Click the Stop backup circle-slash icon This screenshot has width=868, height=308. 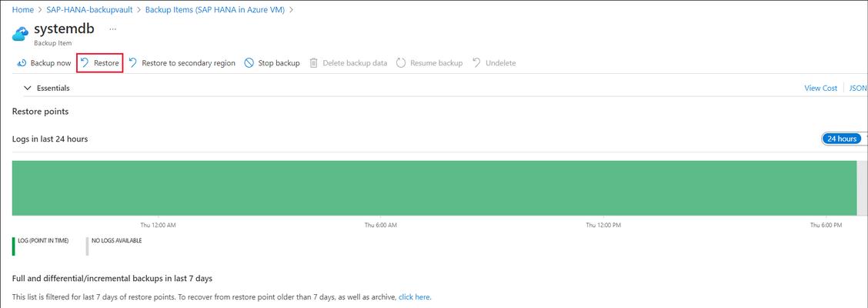pyautogui.click(x=249, y=63)
